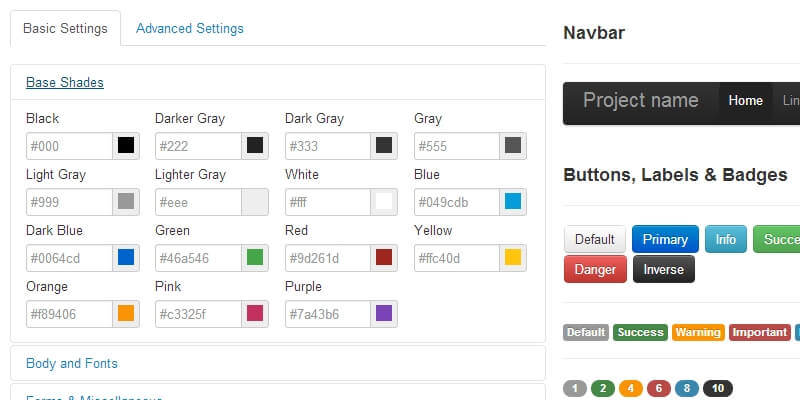Click the Inverse button
The width and height of the screenshot is (800, 400).
pos(664,270)
